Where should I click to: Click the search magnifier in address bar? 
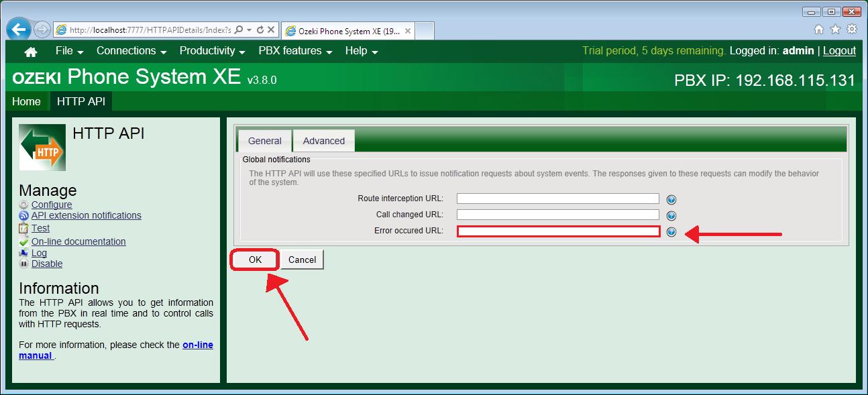click(x=239, y=30)
